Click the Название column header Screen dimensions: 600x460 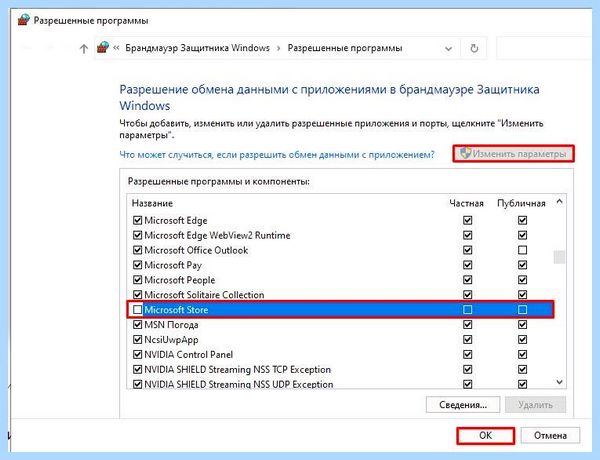(152, 203)
